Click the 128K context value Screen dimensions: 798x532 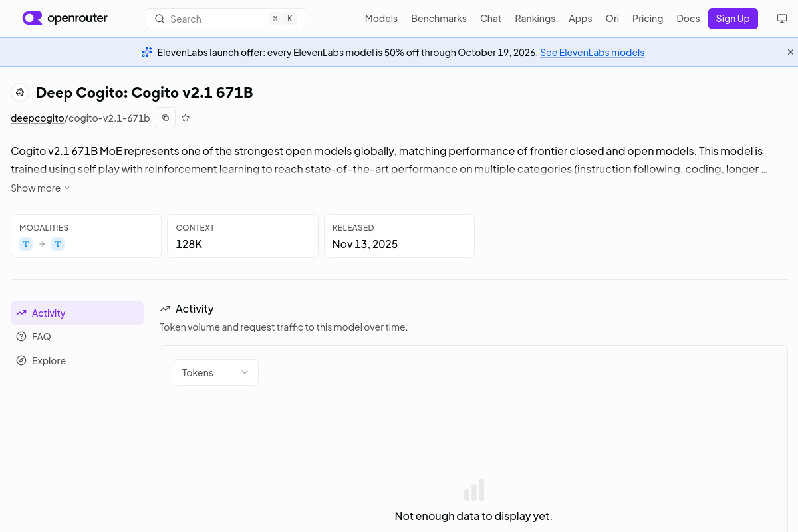(x=189, y=244)
